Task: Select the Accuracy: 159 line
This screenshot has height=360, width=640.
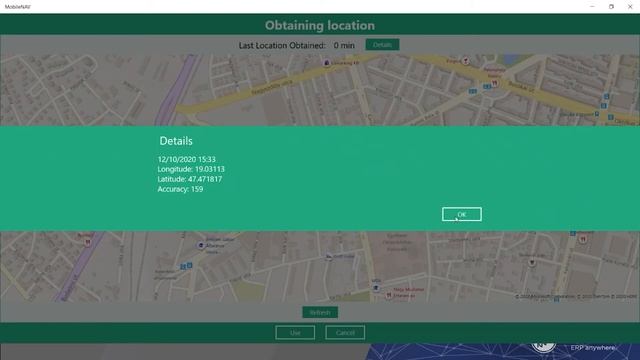Action: pyautogui.click(x=180, y=189)
